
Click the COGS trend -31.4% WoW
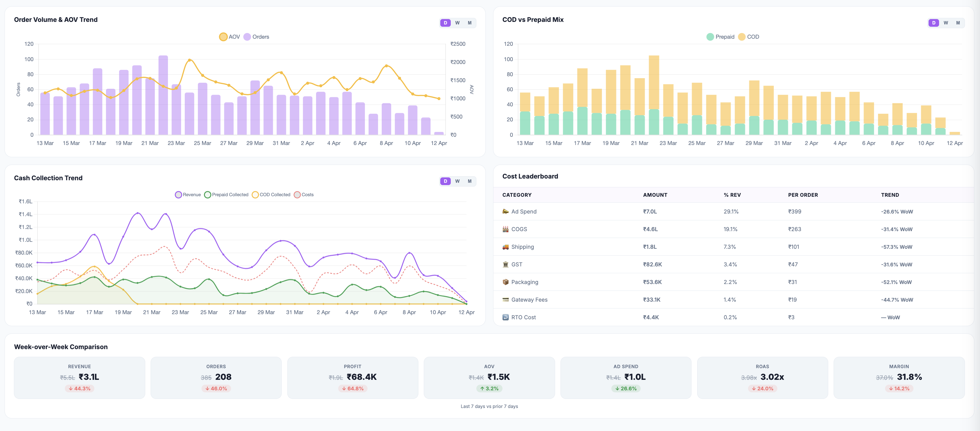pos(897,229)
